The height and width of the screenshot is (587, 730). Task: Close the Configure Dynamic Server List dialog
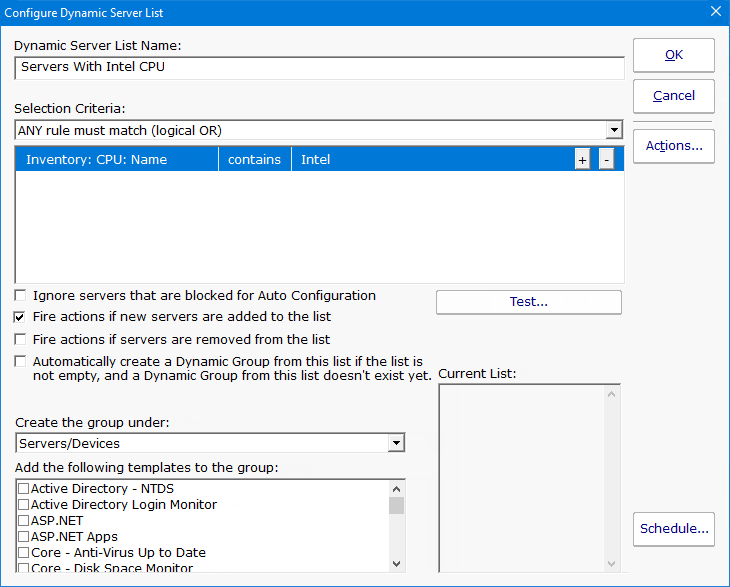pyautogui.click(x=715, y=12)
